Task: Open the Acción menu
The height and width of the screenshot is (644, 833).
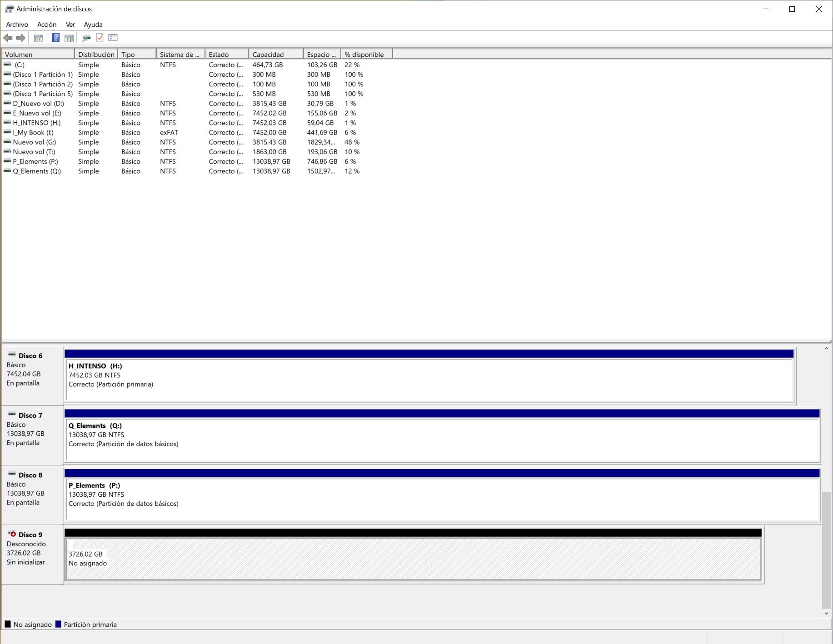Action: coord(47,25)
